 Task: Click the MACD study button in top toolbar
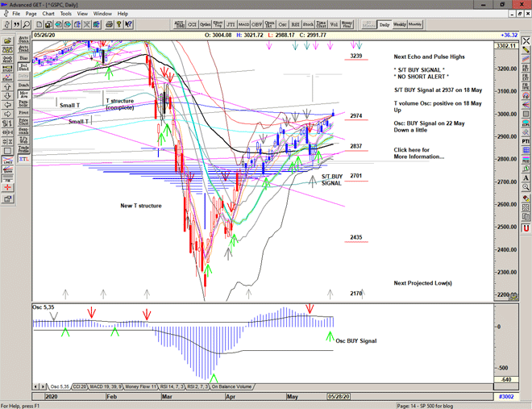click(243, 24)
